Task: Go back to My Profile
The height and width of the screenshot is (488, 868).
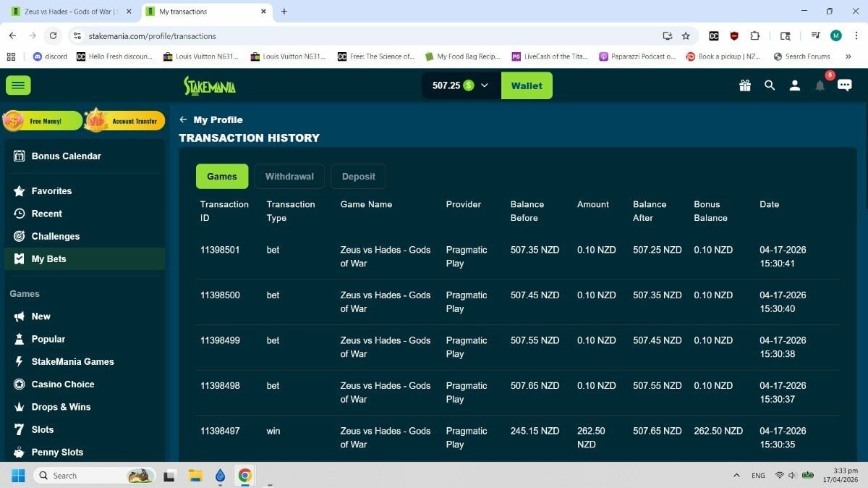Action: coord(211,120)
